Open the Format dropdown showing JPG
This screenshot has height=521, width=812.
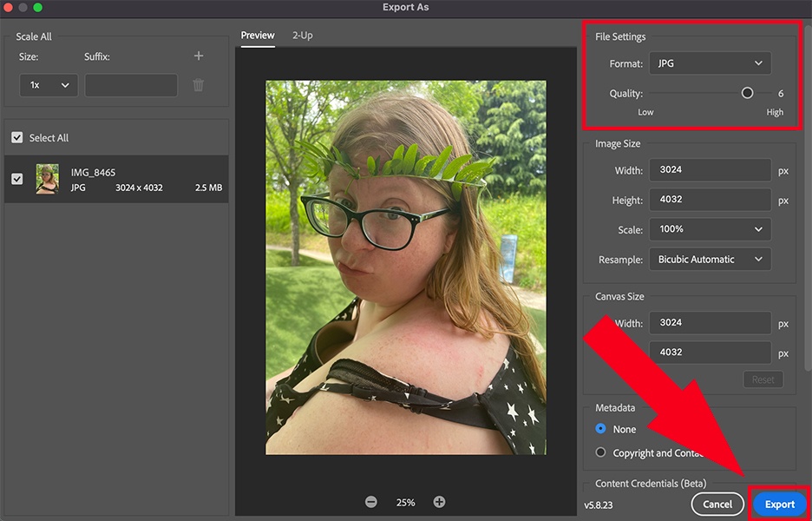pos(710,63)
